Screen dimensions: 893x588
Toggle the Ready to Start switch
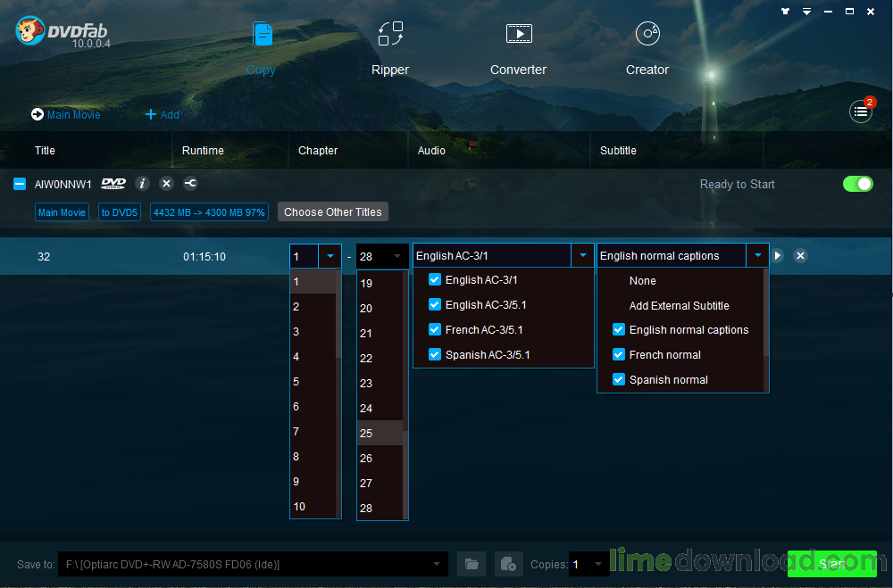pos(857,184)
